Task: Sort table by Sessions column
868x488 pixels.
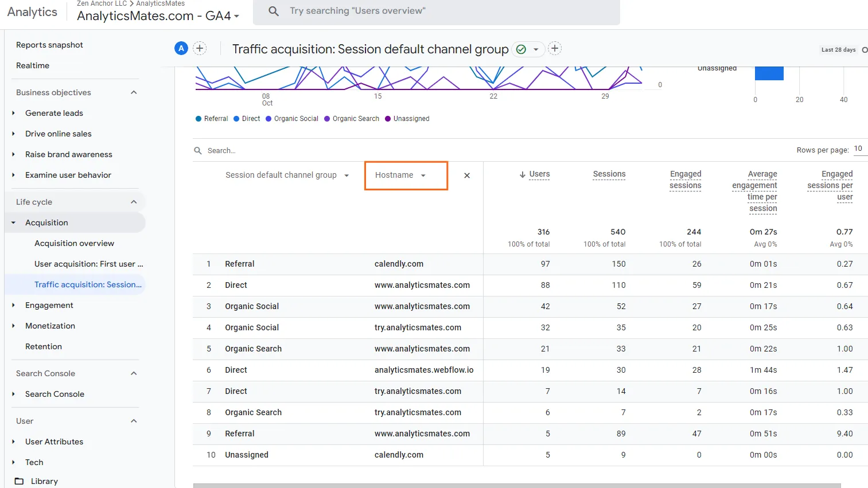Action: tap(609, 174)
